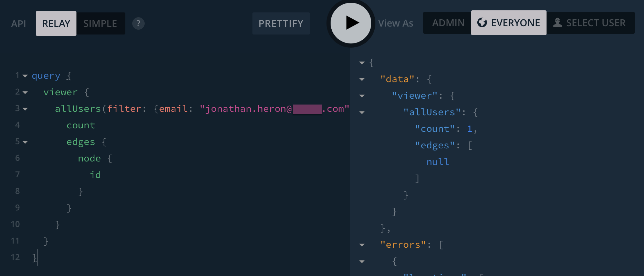The width and height of the screenshot is (644, 276).
Task: Click the "count" key in results
Action: pyautogui.click(x=435, y=129)
